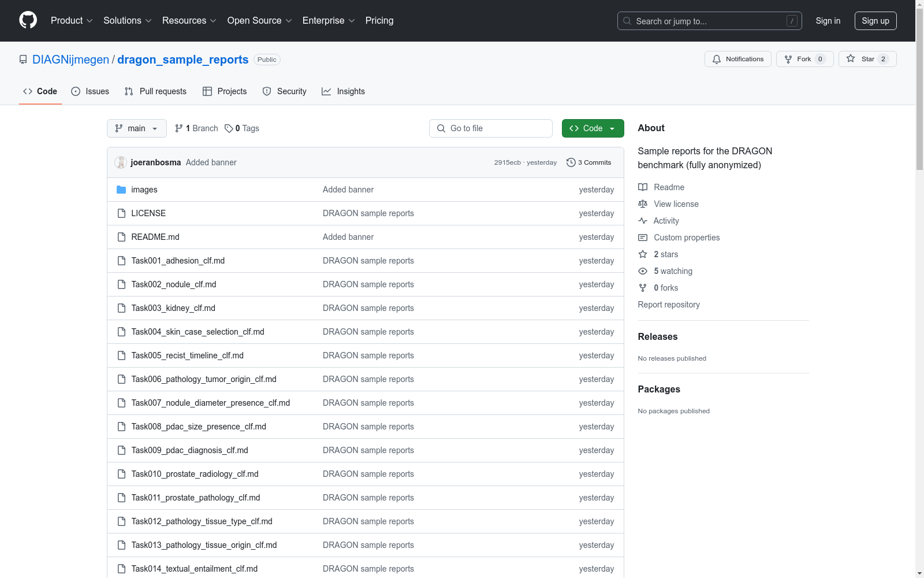The image size is (924, 578).
Task: Click the branch icon beside 1 Branch
Action: pyautogui.click(x=179, y=128)
